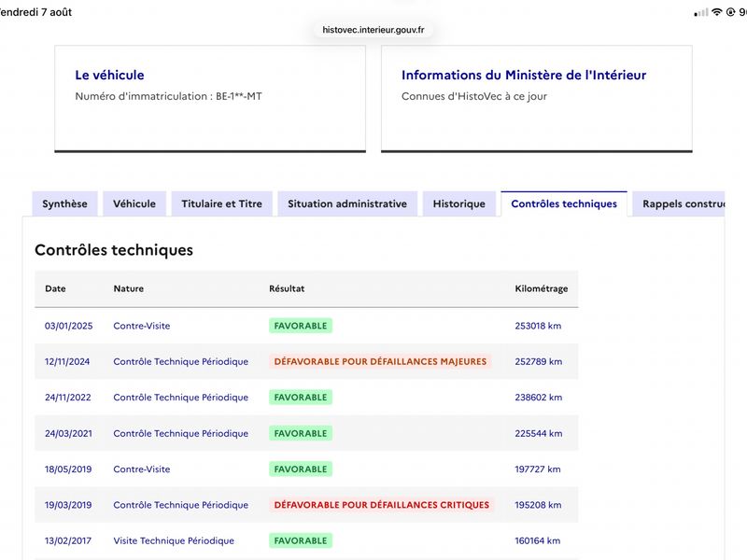Click FAVORABLE badge in 24/03/2021 row

tap(301, 433)
